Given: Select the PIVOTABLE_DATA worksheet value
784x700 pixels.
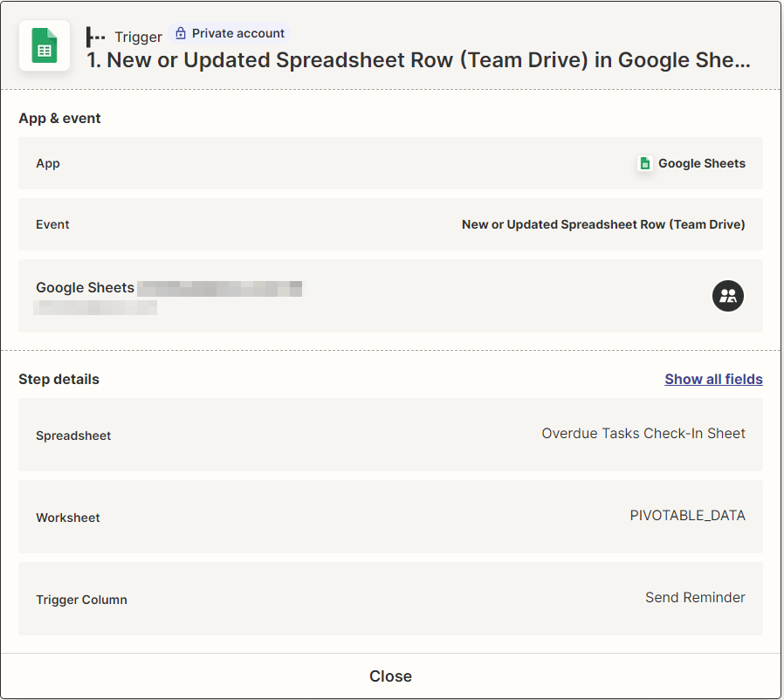Looking at the screenshot, I should 687,516.
